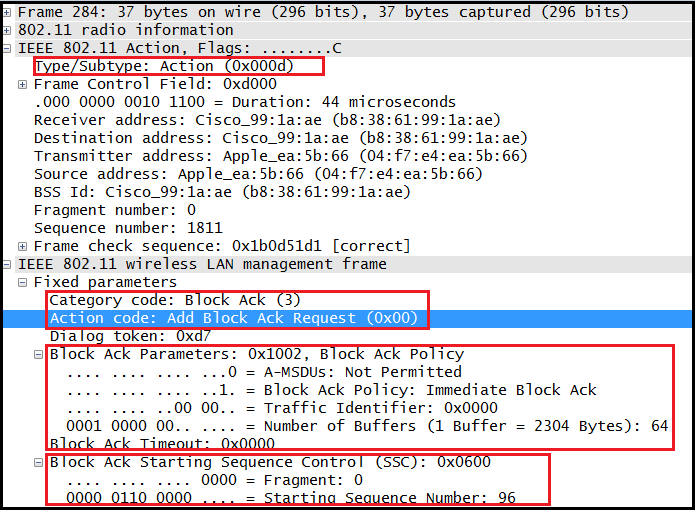Expand the Frame 284 tree node

click(8, 12)
